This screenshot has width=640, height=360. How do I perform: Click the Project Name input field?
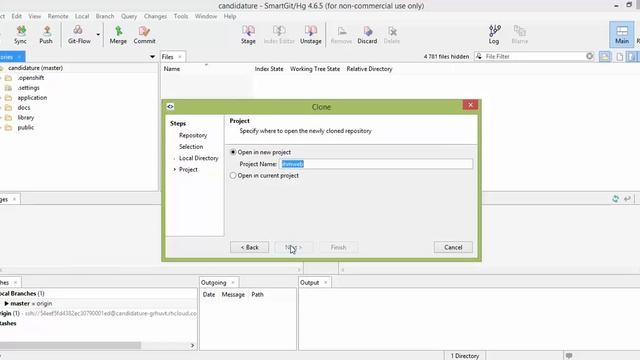pyautogui.click(x=376, y=164)
